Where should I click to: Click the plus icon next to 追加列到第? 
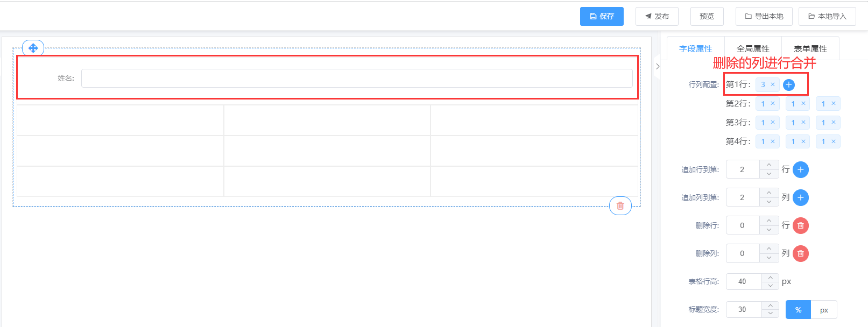(801, 197)
